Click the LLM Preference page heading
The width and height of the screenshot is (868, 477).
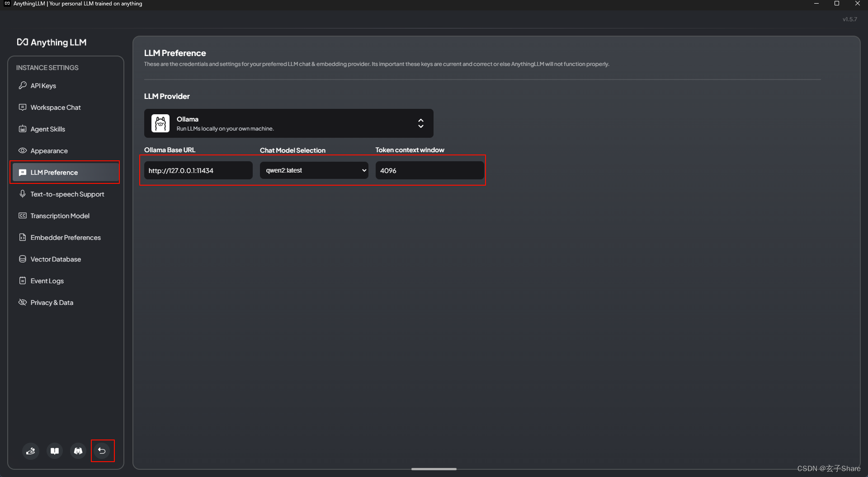coord(175,53)
